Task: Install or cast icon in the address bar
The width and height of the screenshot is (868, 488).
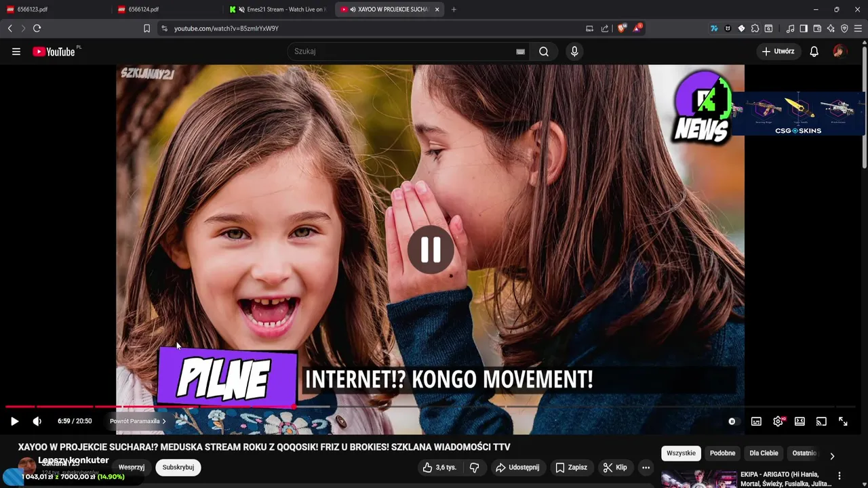Action: (x=589, y=28)
